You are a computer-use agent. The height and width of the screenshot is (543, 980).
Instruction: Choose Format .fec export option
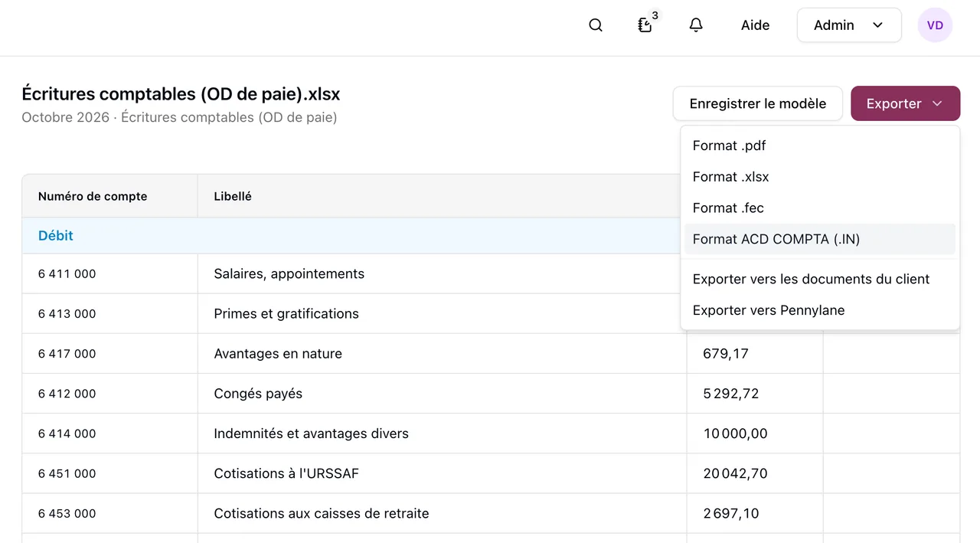click(x=819, y=208)
